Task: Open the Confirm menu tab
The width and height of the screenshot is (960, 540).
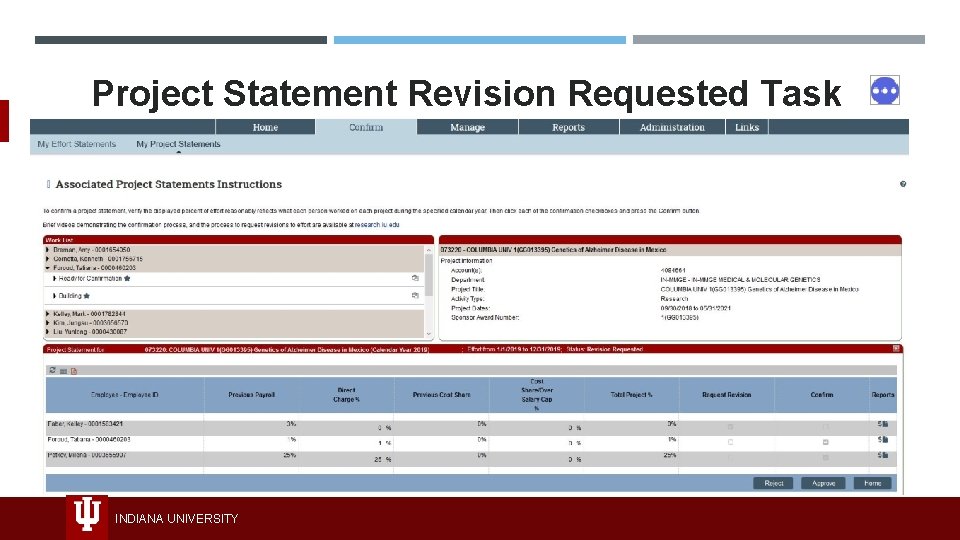Action: pos(366,127)
